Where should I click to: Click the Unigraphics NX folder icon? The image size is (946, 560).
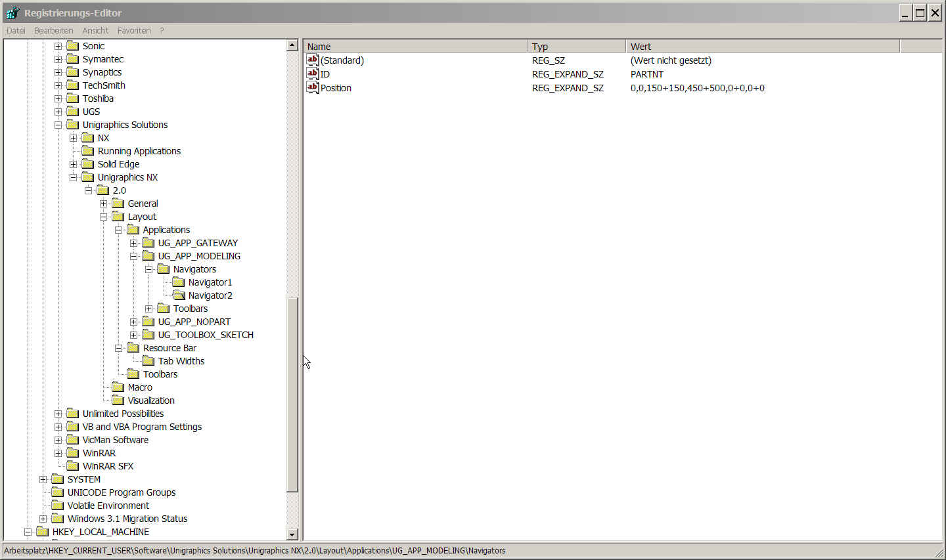coord(88,177)
